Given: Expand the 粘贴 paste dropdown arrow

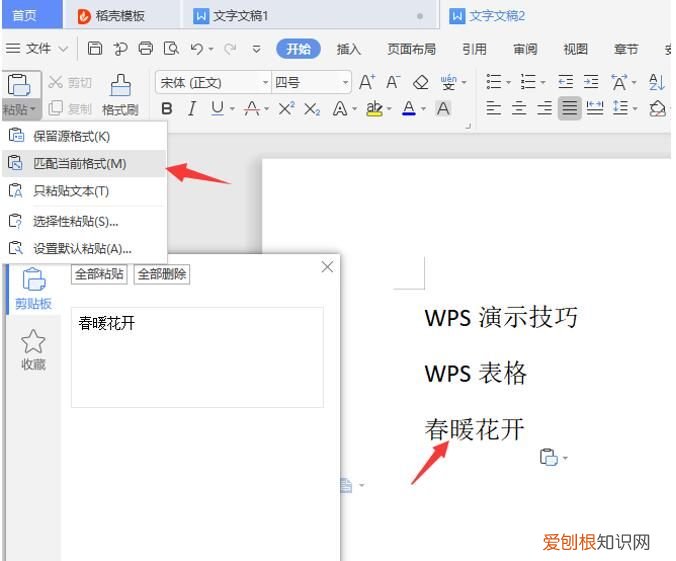Looking at the screenshot, I should [32, 109].
